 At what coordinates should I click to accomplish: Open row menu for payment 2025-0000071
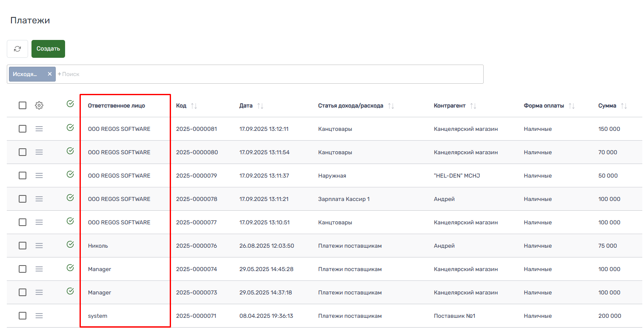coord(39,316)
